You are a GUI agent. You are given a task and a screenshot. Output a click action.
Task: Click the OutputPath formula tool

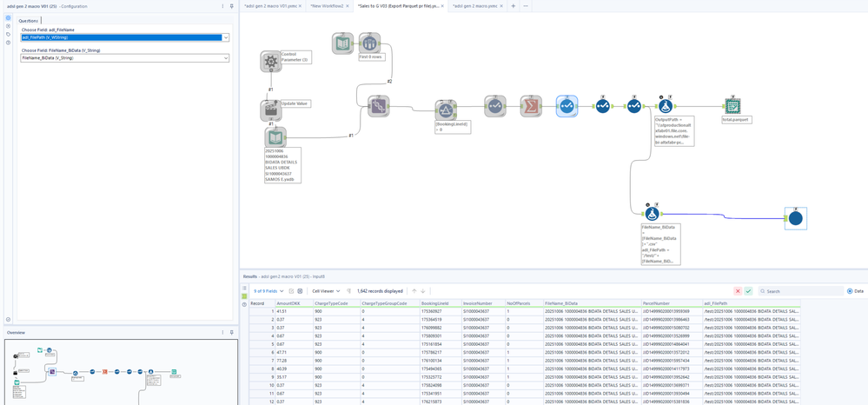pos(666,106)
